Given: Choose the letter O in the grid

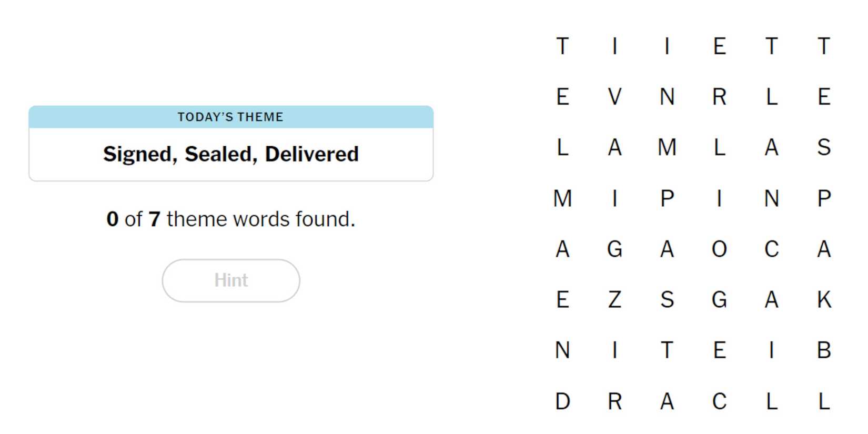Looking at the screenshot, I should (x=719, y=249).
